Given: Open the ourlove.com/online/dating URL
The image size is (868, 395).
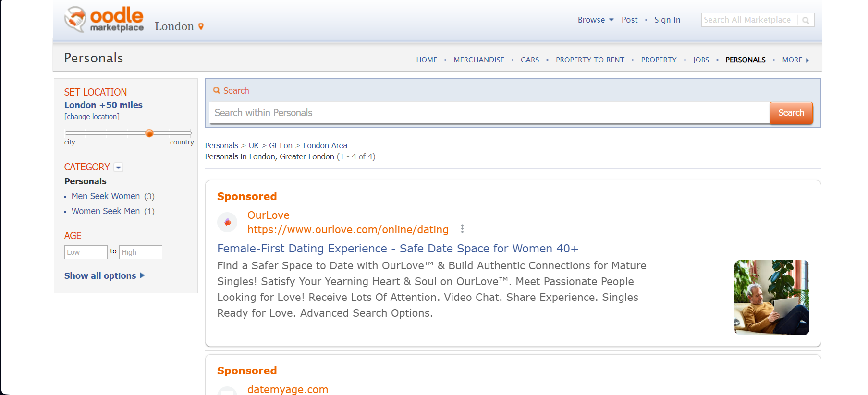Looking at the screenshot, I should tap(348, 229).
